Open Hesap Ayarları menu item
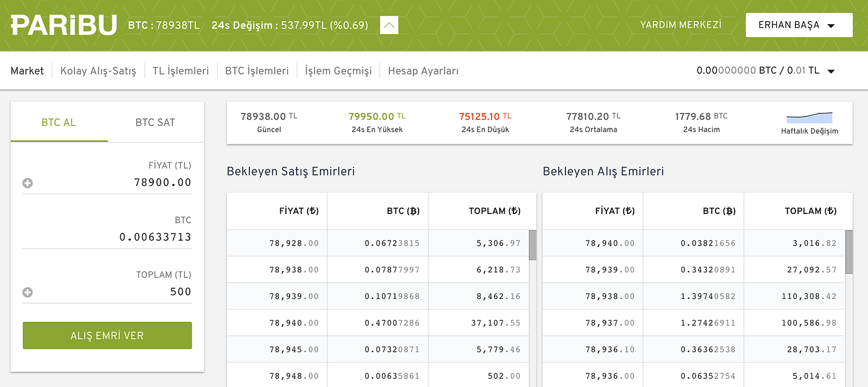 pyautogui.click(x=423, y=71)
